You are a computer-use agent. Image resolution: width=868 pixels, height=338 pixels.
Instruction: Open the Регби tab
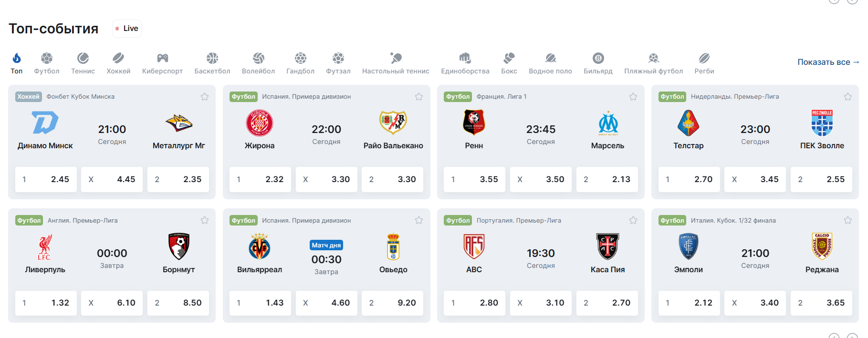pos(704,63)
